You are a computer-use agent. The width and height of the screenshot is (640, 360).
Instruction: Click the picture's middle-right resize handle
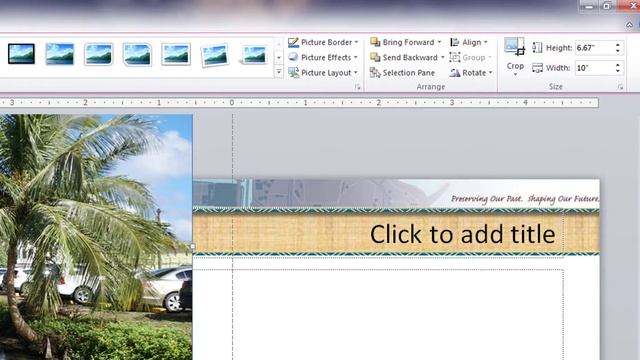[193, 246]
